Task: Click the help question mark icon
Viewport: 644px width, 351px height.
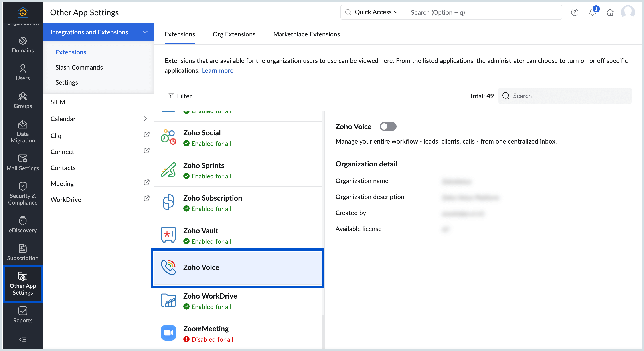Action: (x=575, y=12)
